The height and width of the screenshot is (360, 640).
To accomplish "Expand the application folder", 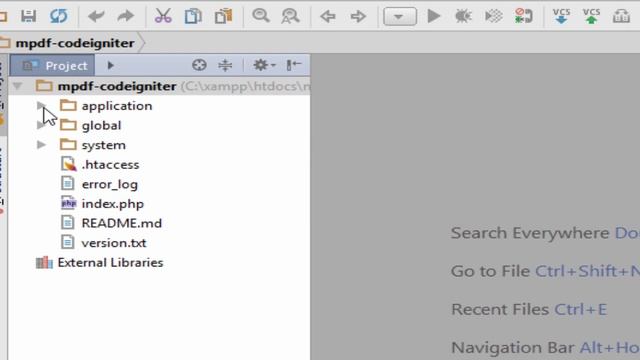I will [41, 106].
